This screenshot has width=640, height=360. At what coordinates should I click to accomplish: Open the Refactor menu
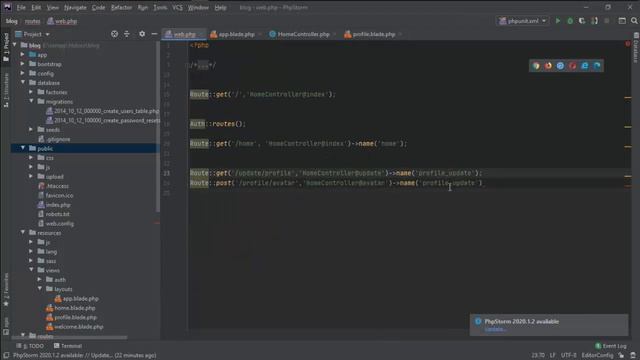(x=121, y=7)
